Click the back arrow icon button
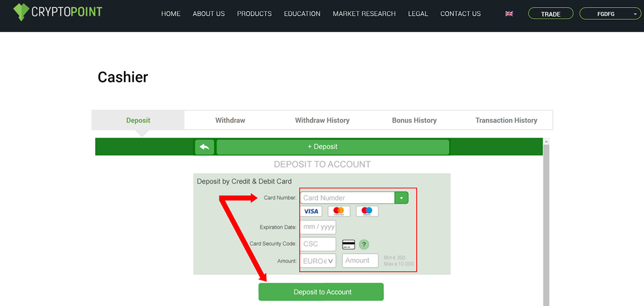The image size is (644, 306). click(x=204, y=147)
